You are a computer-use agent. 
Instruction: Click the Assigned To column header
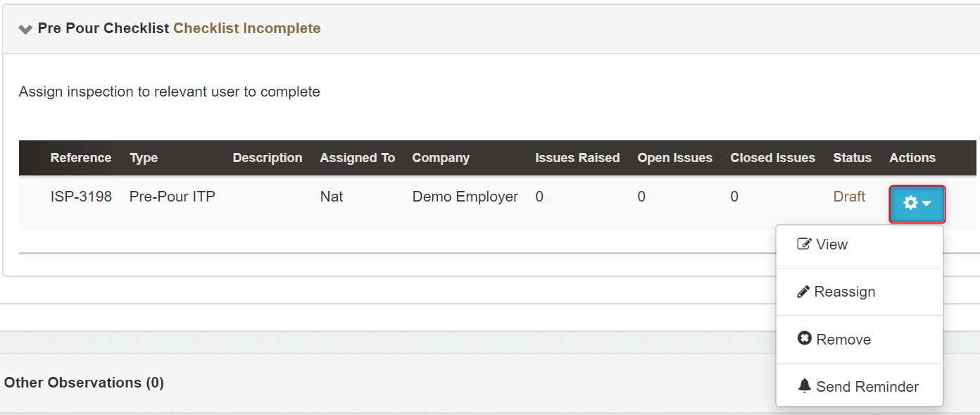(x=357, y=158)
